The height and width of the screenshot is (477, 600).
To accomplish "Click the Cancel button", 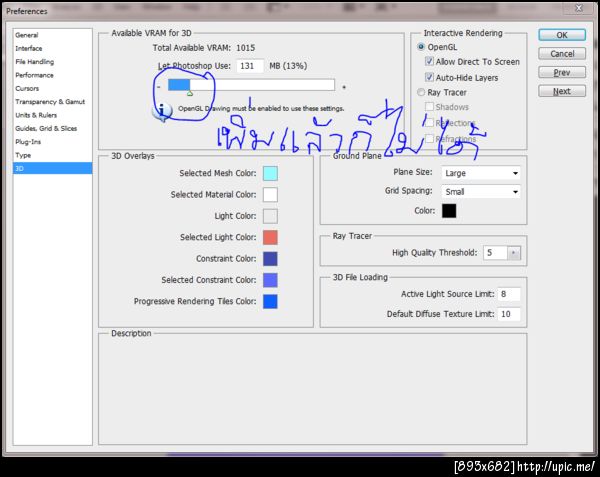I will tap(562, 54).
